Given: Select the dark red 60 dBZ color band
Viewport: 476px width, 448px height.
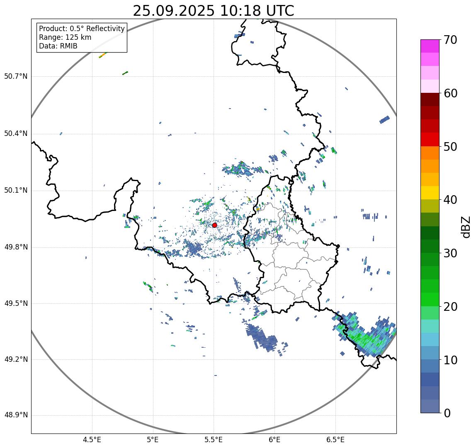Looking at the screenshot, I should coord(430,99).
